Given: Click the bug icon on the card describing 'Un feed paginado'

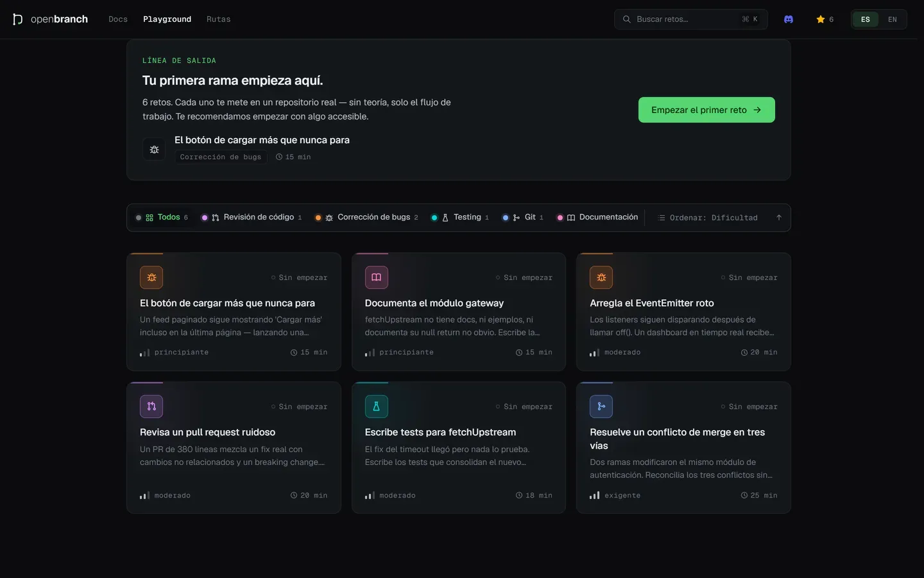Looking at the screenshot, I should [x=151, y=277].
